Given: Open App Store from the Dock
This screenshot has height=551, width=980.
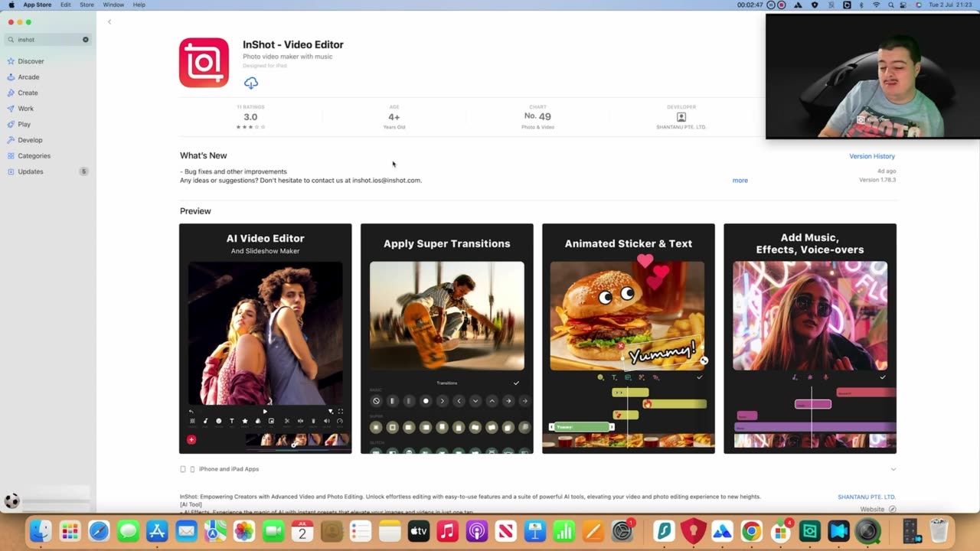Looking at the screenshot, I should pos(157,531).
